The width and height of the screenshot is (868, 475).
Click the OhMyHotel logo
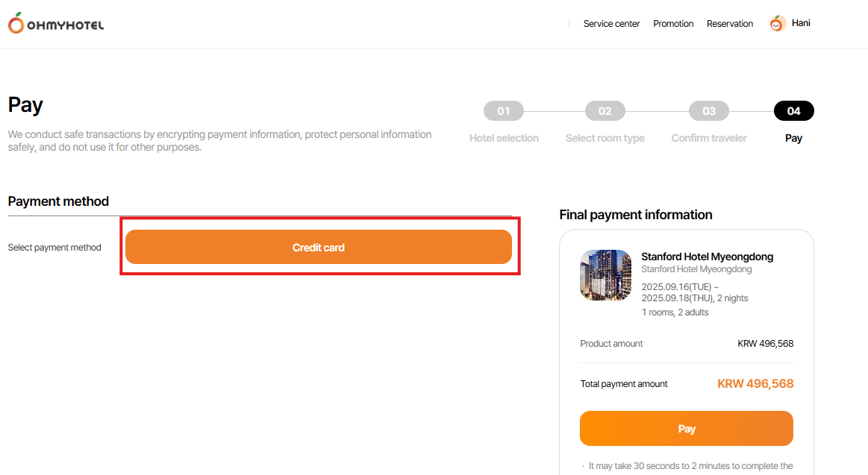click(56, 25)
